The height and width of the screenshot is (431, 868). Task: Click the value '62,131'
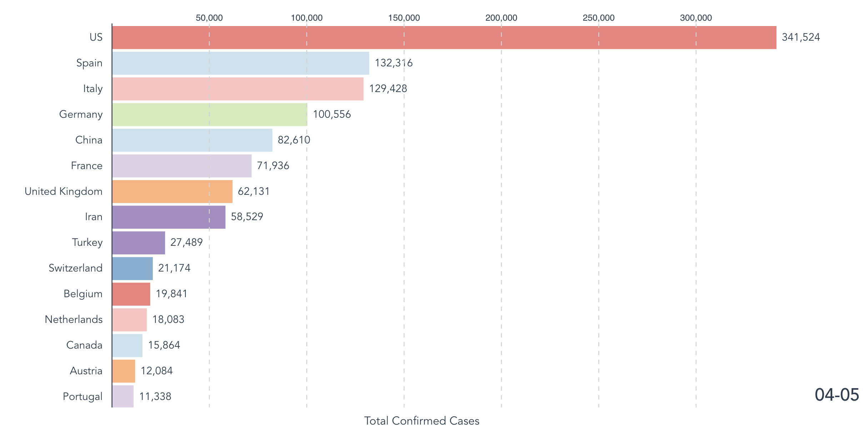(x=254, y=192)
